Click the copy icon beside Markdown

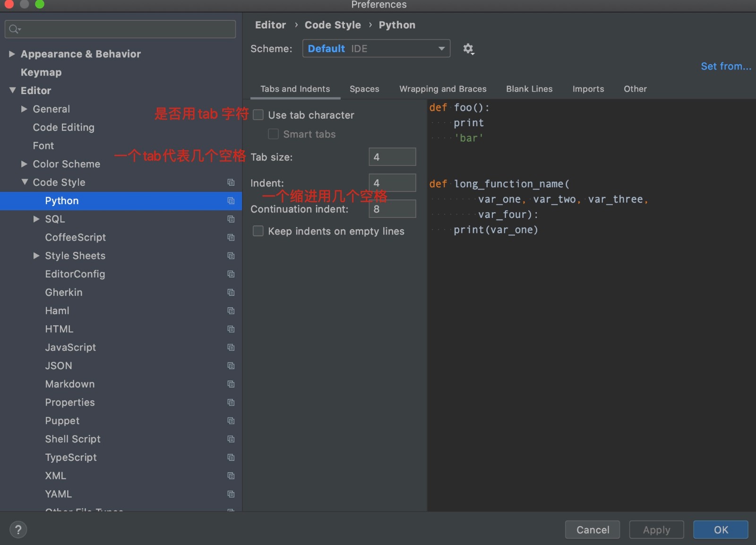point(231,384)
